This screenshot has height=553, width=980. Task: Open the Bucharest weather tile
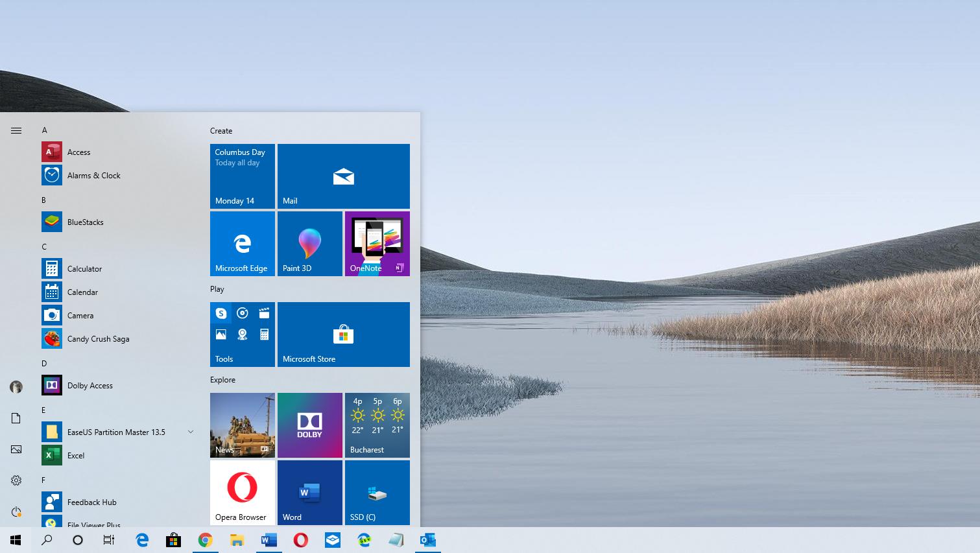(377, 425)
